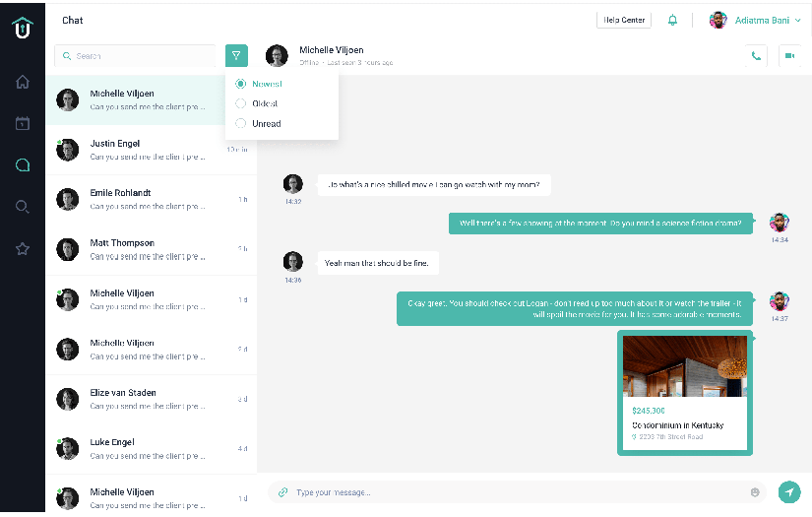812x517 pixels.
Task: Open the Emile Rohlandt conversation
Action: coord(152,200)
